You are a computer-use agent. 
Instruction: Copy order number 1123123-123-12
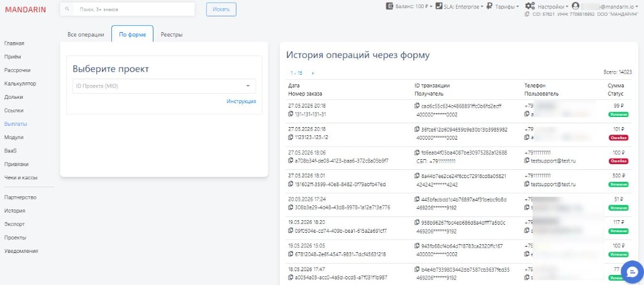click(291, 137)
